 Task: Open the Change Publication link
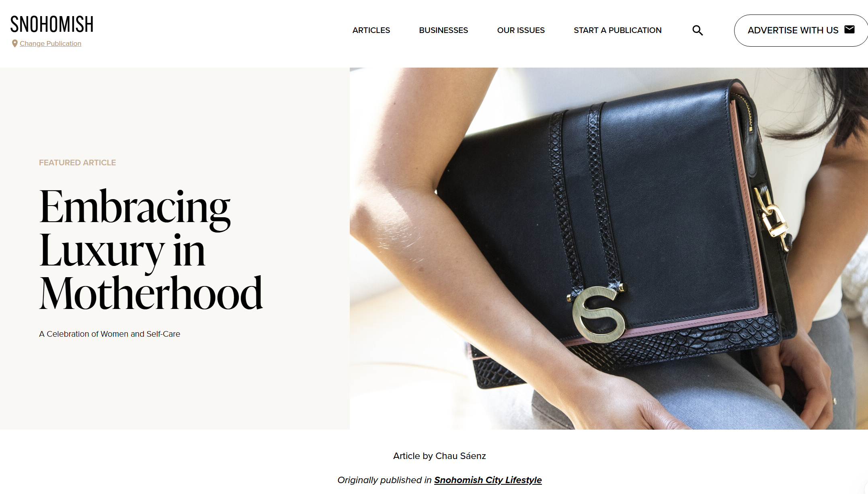[50, 43]
